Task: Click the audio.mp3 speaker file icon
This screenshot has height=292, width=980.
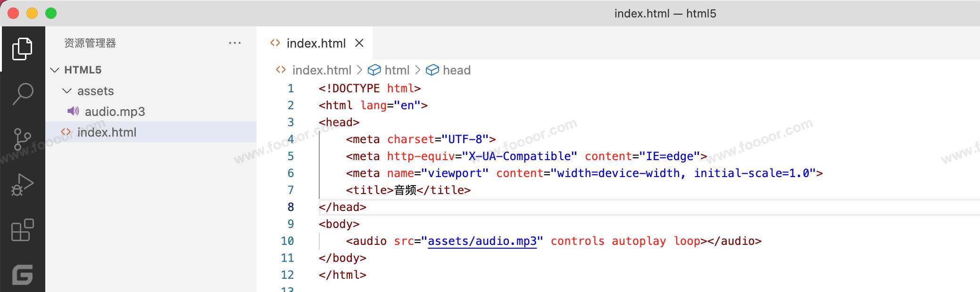Action: click(x=73, y=111)
